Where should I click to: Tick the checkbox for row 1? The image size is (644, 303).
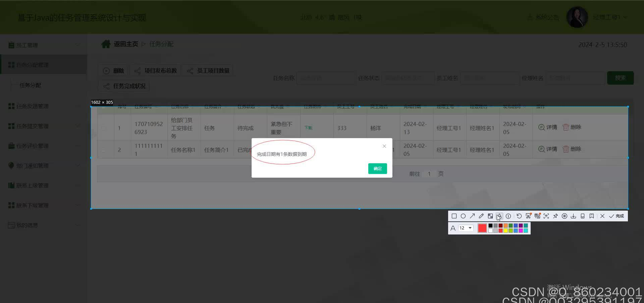pos(103,128)
